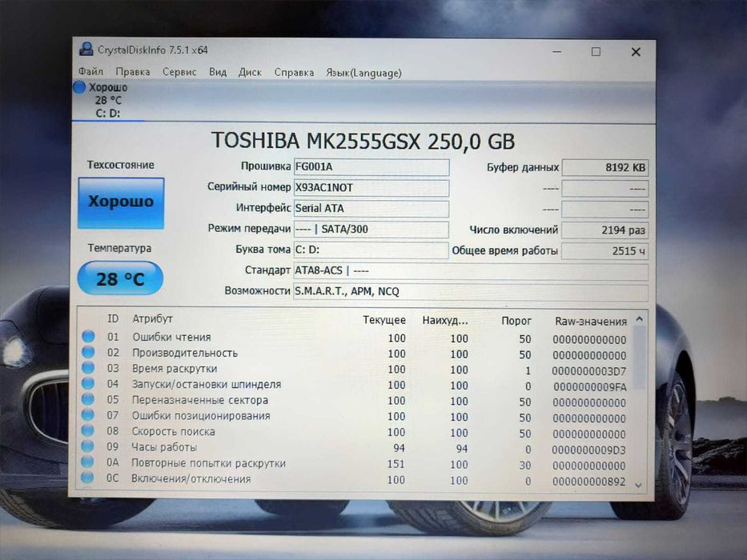Click status circle for 03 Время раскрутки
This screenshot has height=560, width=747.
88,368
